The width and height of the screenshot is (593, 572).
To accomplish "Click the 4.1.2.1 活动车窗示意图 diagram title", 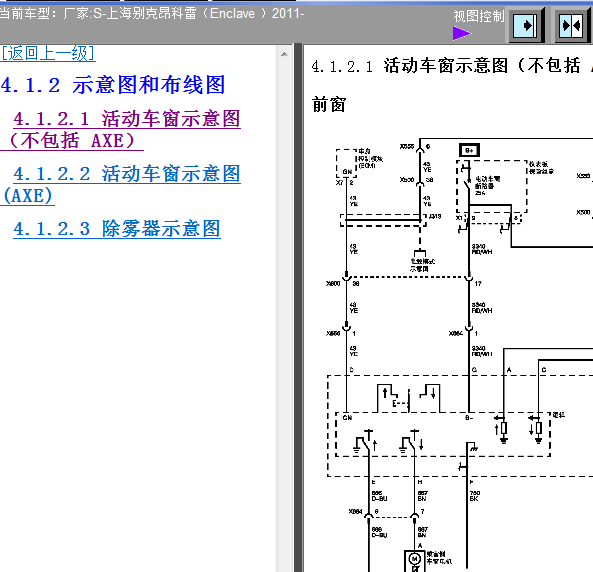I will click(452, 66).
